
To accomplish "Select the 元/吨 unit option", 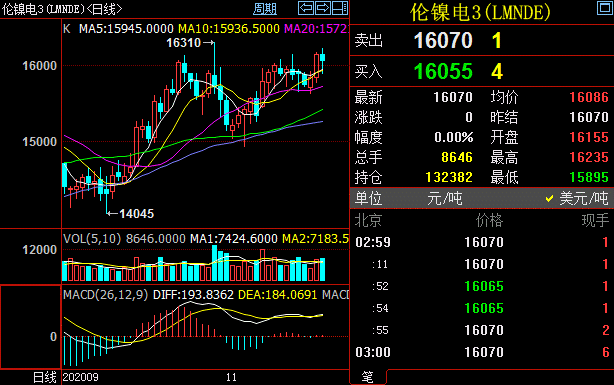I will (444, 199).
